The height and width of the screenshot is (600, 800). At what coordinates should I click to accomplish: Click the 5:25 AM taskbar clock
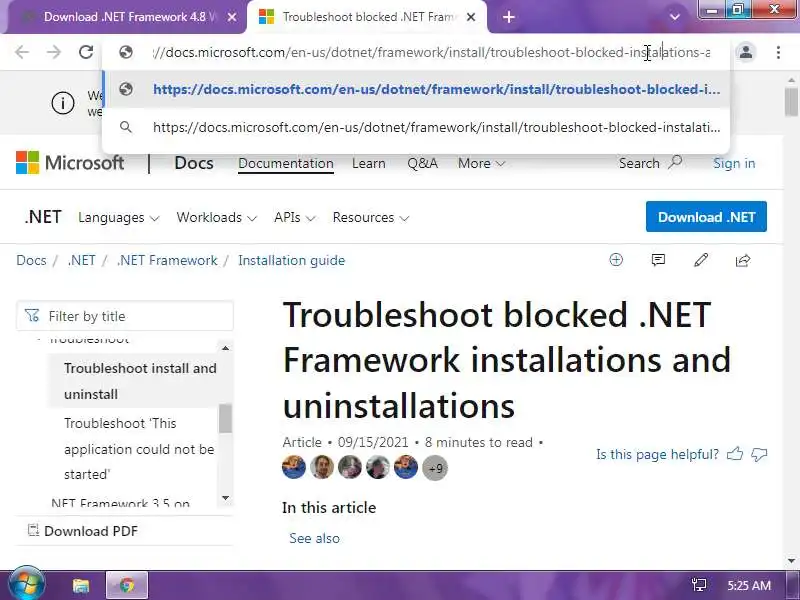pyautogui.click(x=749, y=585)
